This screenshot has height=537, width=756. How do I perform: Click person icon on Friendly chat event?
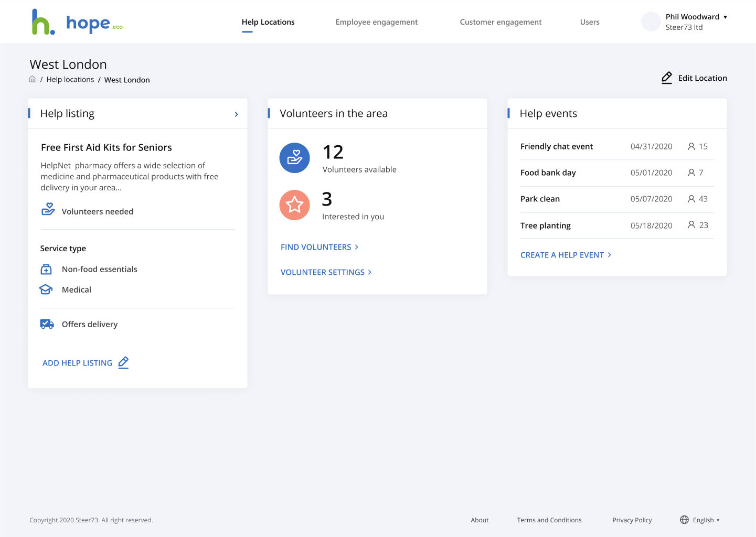pyautogui.click(x=691, y=146)
